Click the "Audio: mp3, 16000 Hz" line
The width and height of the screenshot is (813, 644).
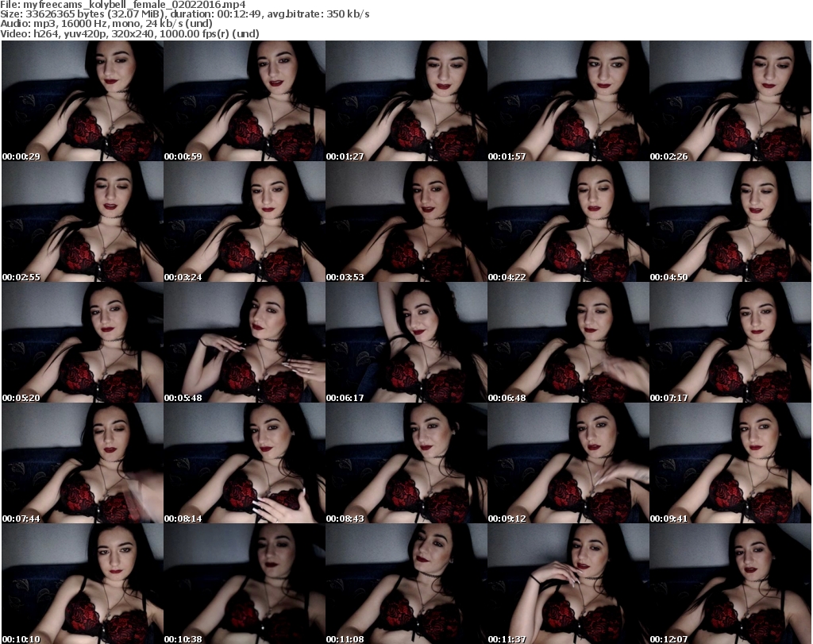pyautogui.click(x=106, y=24)
